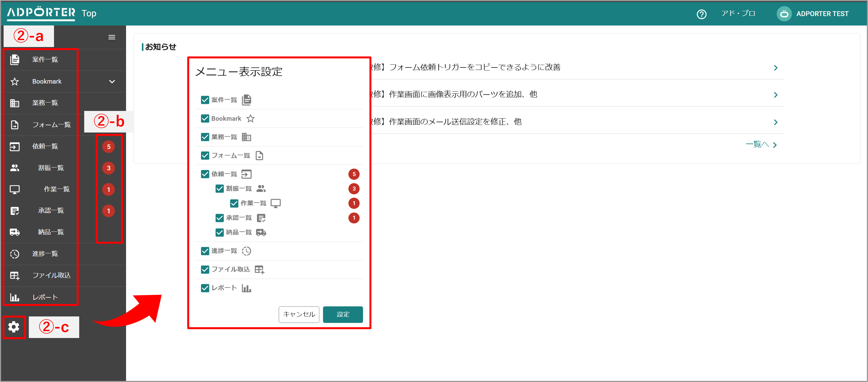Click the レポート bar chart icon in sidebar
868x382 pixels.
tap(14, 297)
